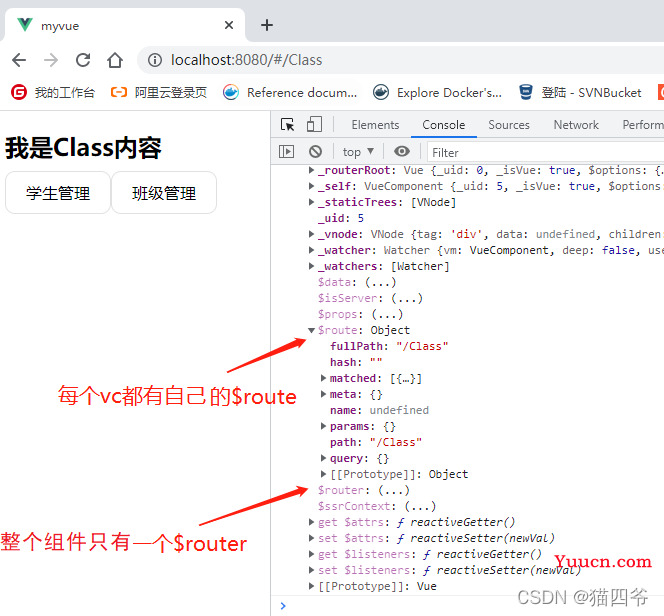Open the Explore Docker's... bookmark
Screen dimensions: 664x616
pyautogui.click(x=437, y=92)
